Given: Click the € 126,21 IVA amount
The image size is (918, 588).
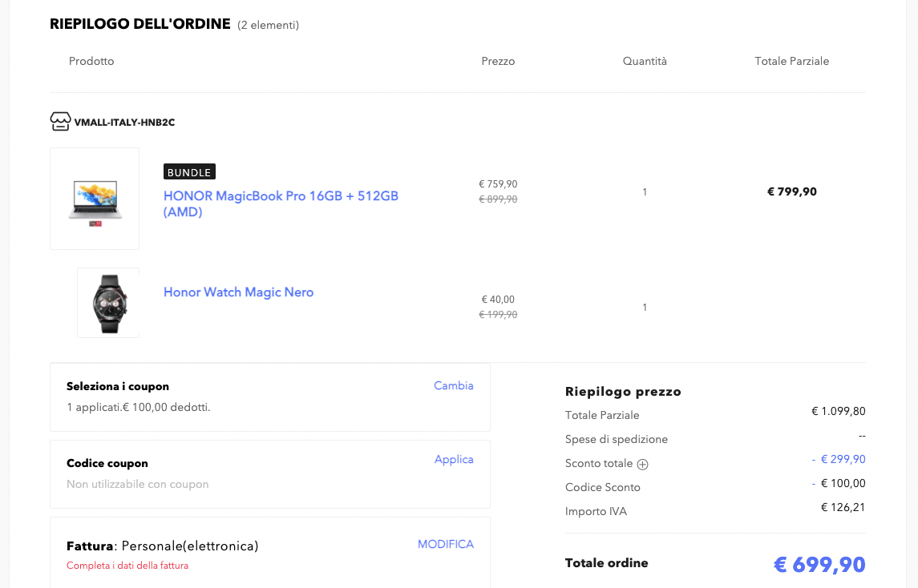Looking at the screenshot, I should pos(843,507).
